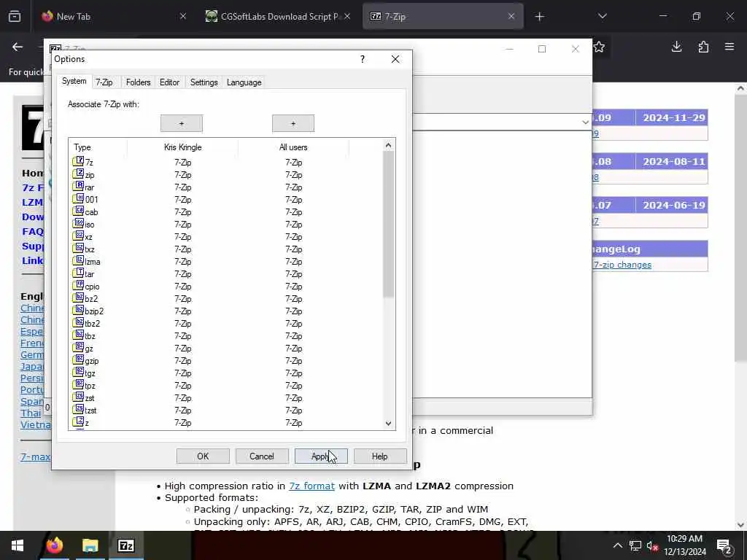747x560 pixels.
Task: Click the muted volume tray icon
Action: point(652,546)
